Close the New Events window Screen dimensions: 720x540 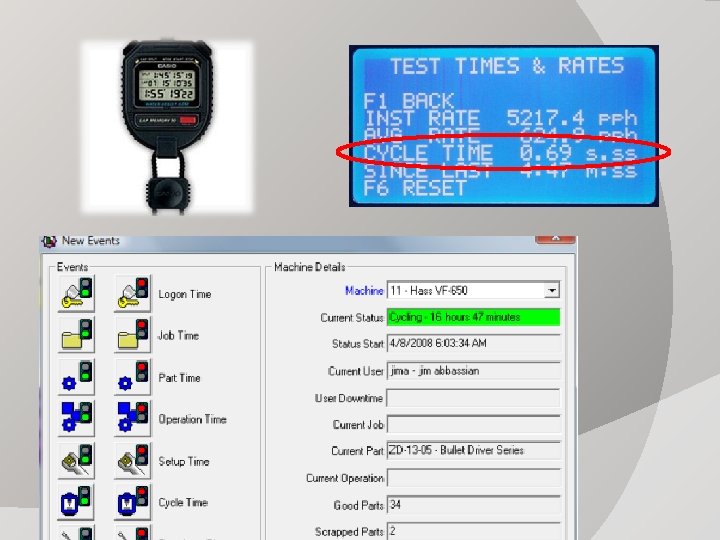555,238
